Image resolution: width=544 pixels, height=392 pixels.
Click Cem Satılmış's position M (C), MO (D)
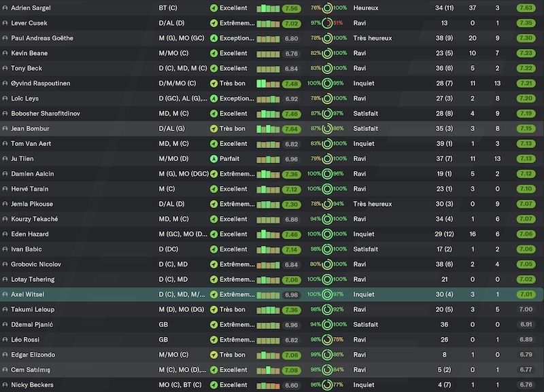click(182, 370)
